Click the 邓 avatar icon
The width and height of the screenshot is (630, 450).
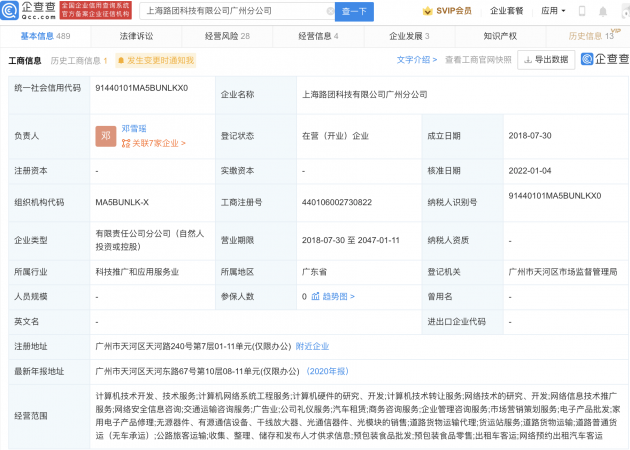click(x=106, y=136)
